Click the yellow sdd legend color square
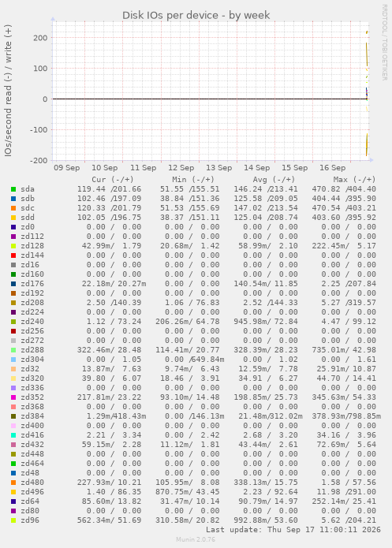This screenshot has height=548, width=392. tap(13, 218)
